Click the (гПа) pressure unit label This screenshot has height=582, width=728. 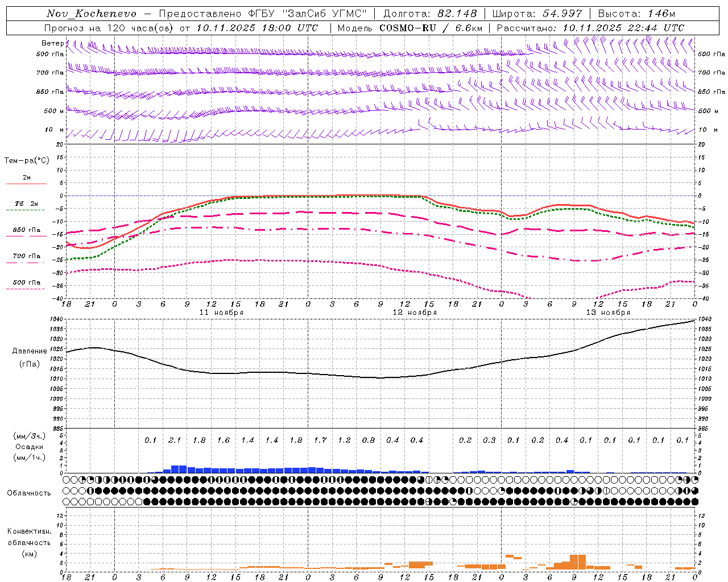(x=30, y=364)
